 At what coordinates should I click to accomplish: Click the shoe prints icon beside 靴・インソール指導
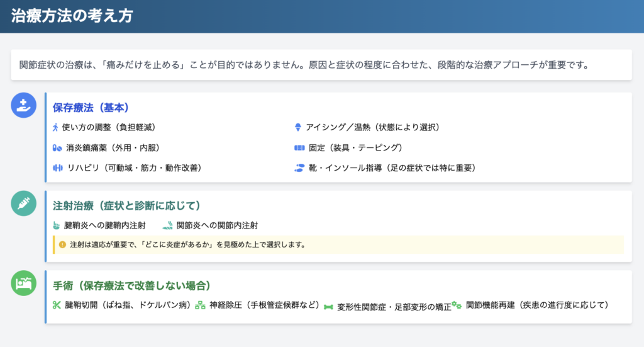point(299,168)
